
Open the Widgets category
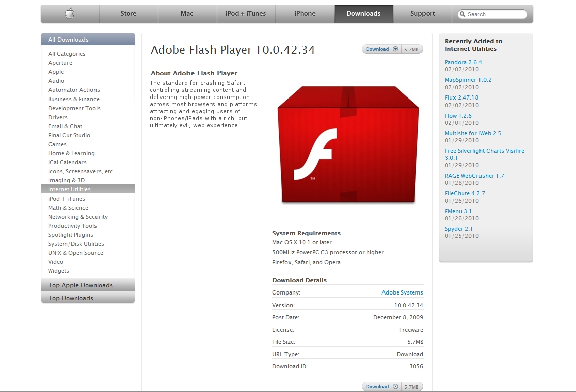[58, 271]
